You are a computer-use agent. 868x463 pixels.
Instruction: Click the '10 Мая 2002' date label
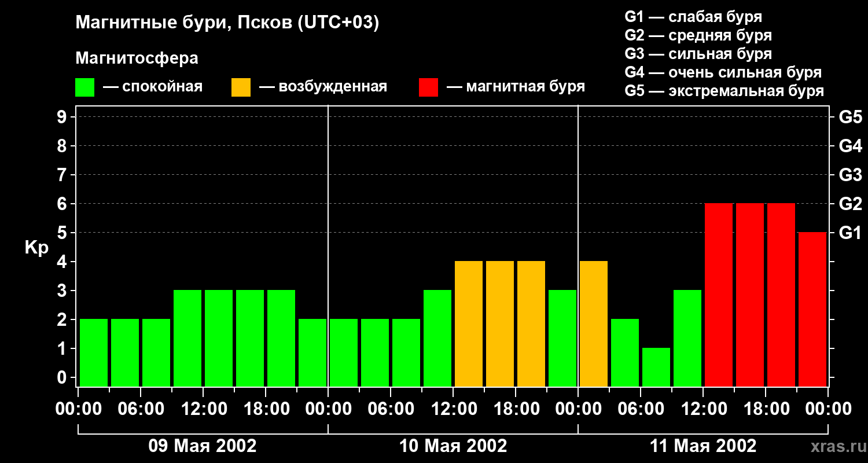coord(453,446)
